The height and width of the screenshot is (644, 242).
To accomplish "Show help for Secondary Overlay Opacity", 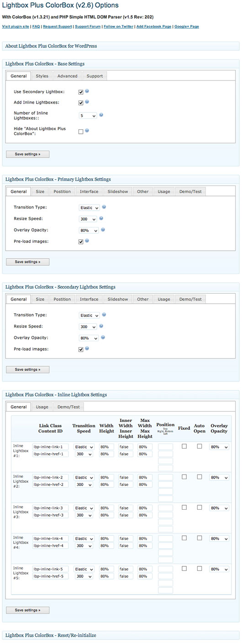I will [103, 338].
